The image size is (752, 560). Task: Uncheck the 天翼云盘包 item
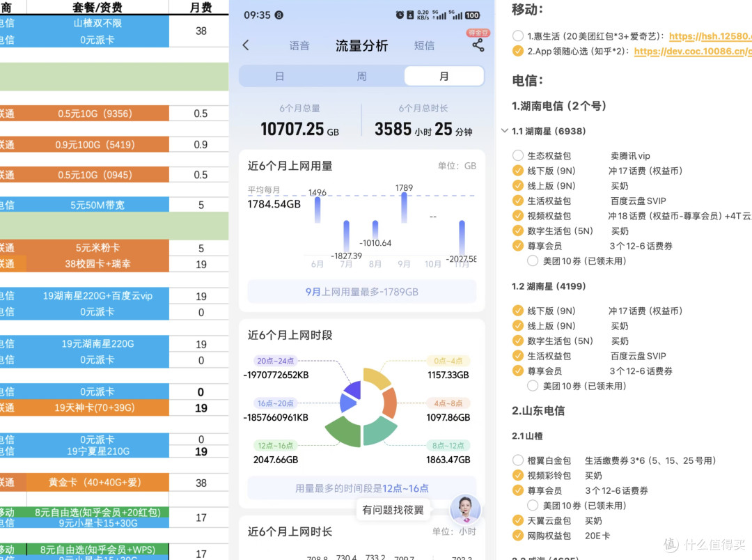click(x=517, y=520)
